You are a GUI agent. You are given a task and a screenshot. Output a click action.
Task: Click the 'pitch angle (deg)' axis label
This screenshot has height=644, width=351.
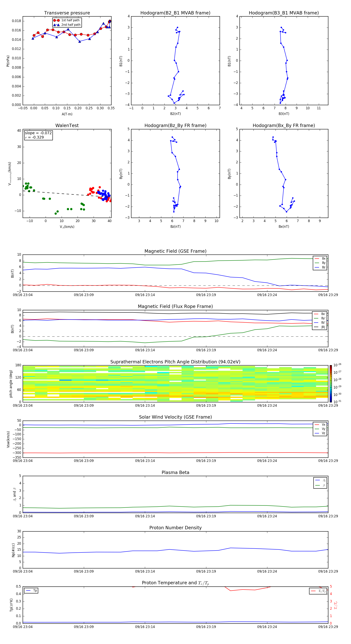point(11,384)
